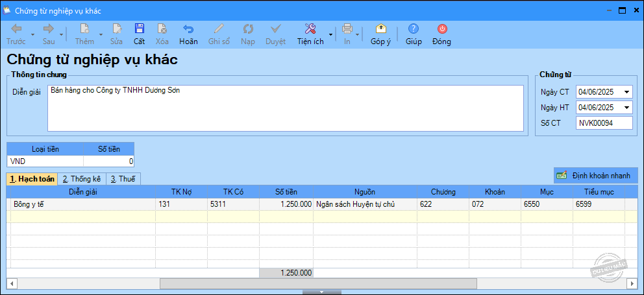Viewport: 644px width, 295px height.
Task: Click the Mục cell 6550
Action: (x=547, y=204)
